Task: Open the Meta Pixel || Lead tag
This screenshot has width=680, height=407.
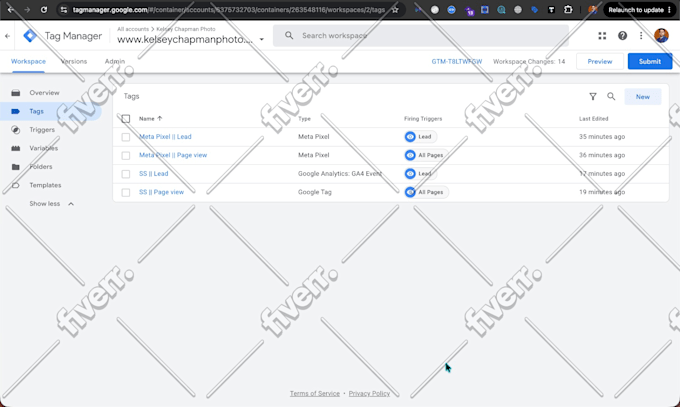Action: [x=165, y=137]
